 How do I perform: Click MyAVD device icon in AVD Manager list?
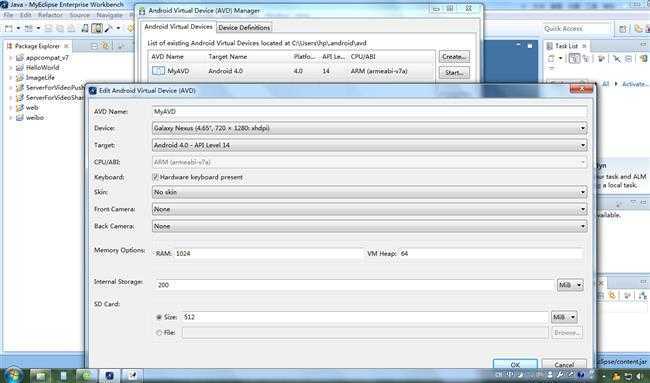click(x=158, y=71)
